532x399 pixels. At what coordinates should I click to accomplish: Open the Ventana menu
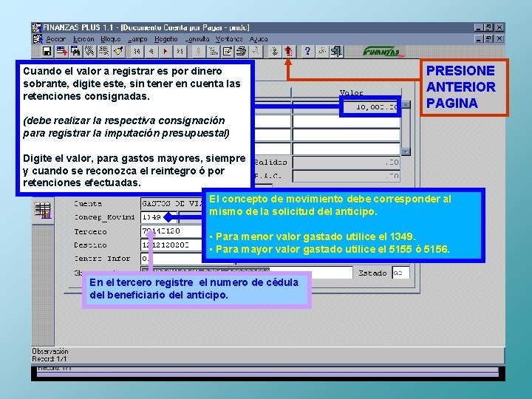(229, 39)
